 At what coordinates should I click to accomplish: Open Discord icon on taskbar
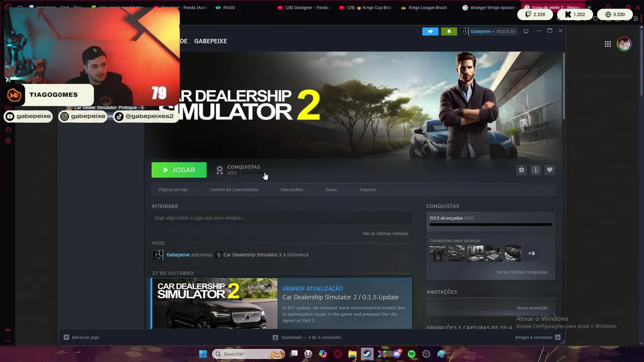click(x=397, y=354)
